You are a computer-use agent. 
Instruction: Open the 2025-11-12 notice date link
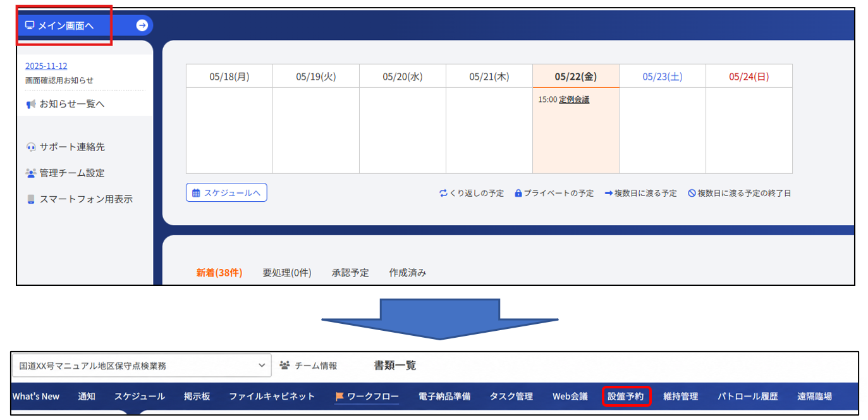point(46,66)
